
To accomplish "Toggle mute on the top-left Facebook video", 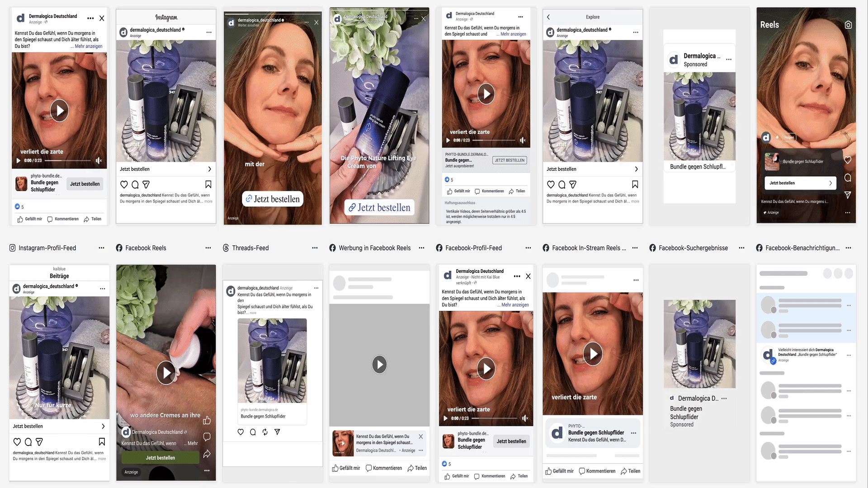I will (x=99, y=160).
